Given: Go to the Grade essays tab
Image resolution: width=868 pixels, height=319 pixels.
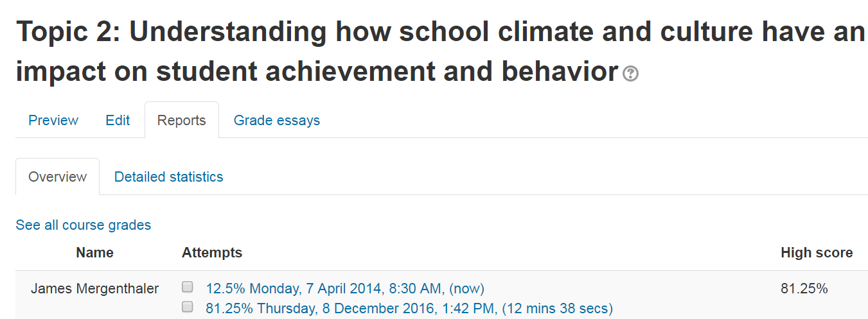Looking at the screenshot, I should tap(276, 120).
